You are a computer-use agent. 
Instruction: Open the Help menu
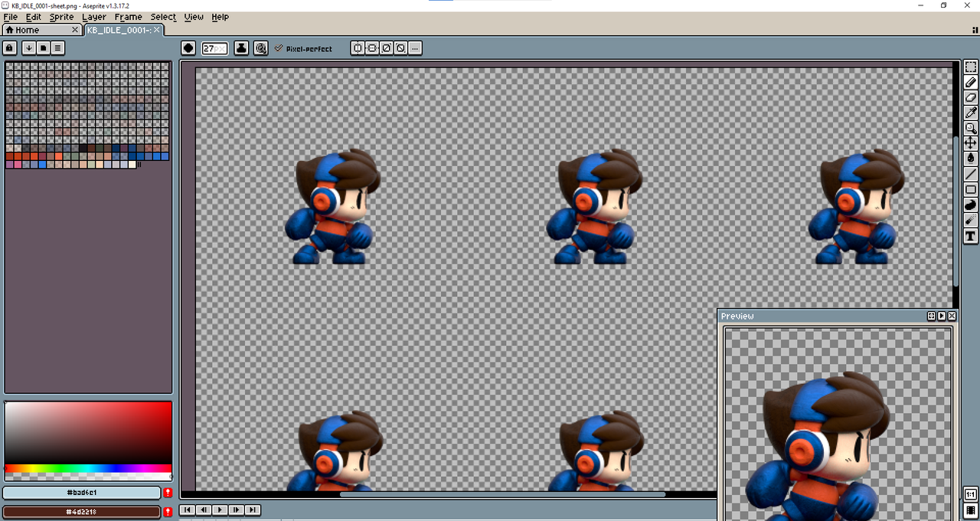220,17
